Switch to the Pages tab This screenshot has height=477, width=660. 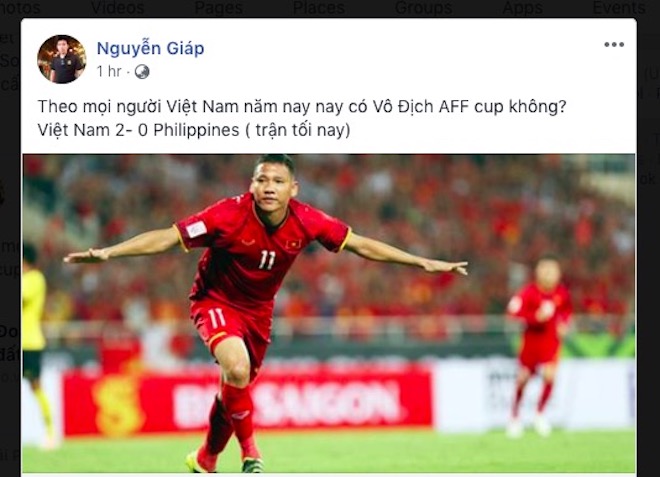pos(218,8)
